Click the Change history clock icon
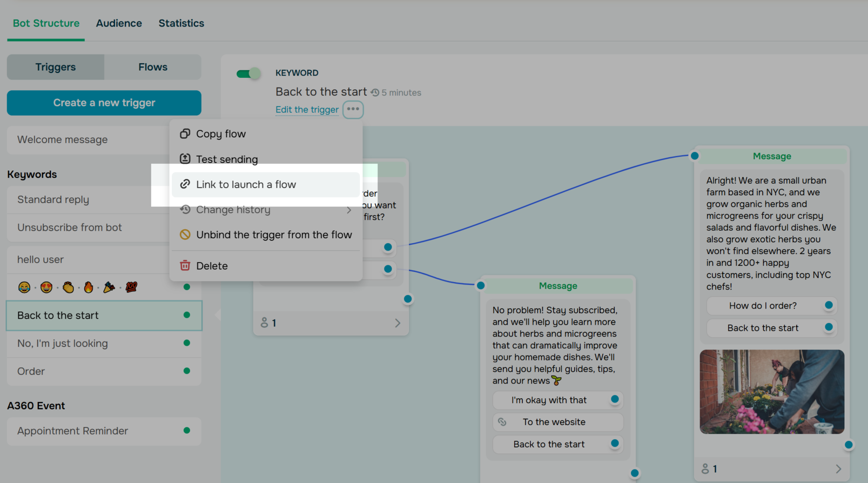 [185, 209]
